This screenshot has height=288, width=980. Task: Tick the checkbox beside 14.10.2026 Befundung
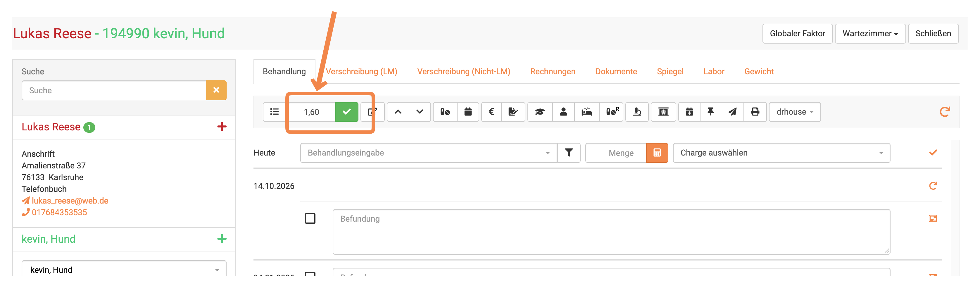tap(310, 218)
